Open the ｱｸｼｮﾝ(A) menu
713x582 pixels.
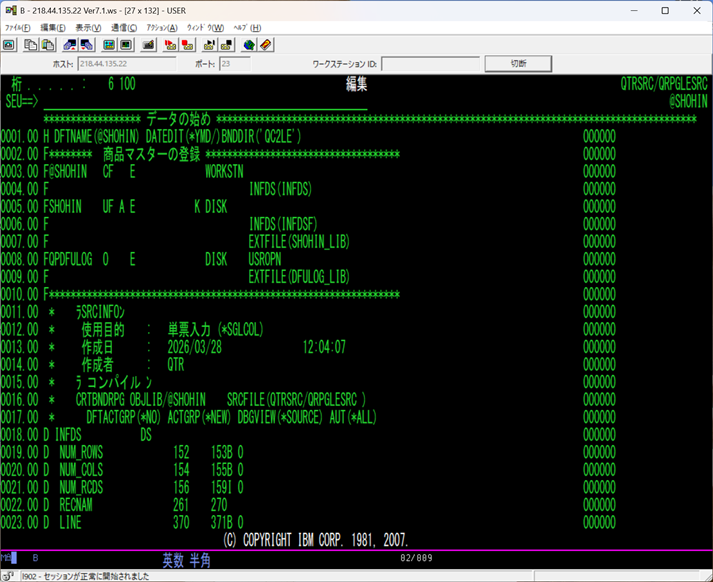[162, 27]
